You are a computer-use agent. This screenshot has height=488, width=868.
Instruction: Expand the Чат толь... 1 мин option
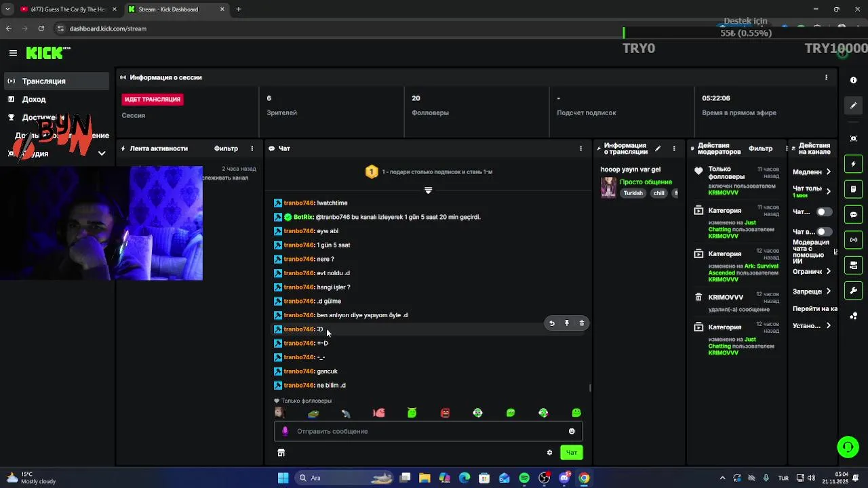tap(812, 192)
